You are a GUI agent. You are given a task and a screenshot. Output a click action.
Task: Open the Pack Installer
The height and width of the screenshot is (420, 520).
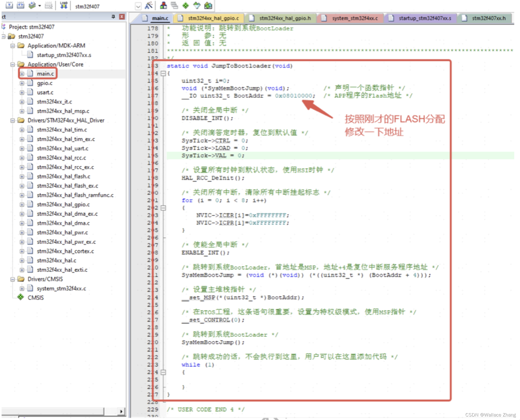pos(208,6)
